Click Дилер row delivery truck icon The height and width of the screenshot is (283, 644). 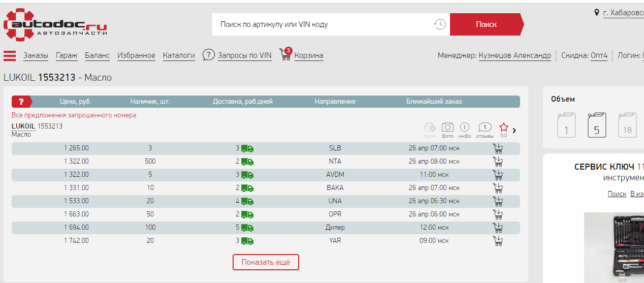pyautogui.click(x=247, y=228)
